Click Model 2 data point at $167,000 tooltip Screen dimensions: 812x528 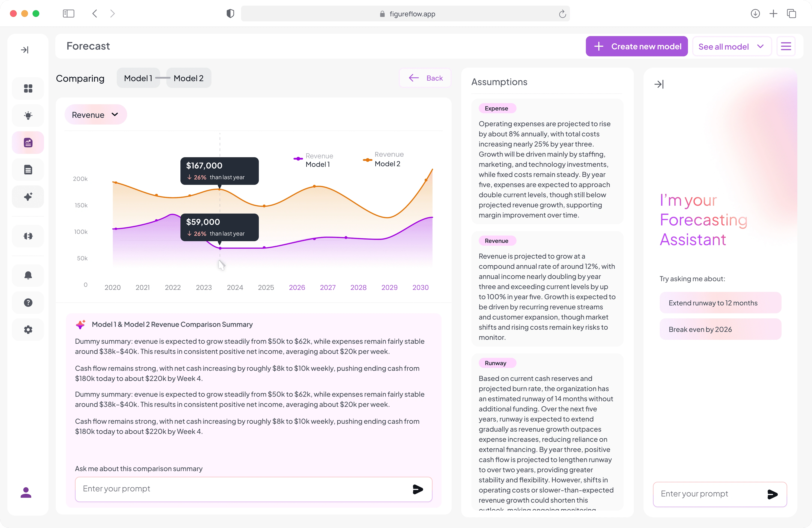pyautogui.click(x=220, y=189)
